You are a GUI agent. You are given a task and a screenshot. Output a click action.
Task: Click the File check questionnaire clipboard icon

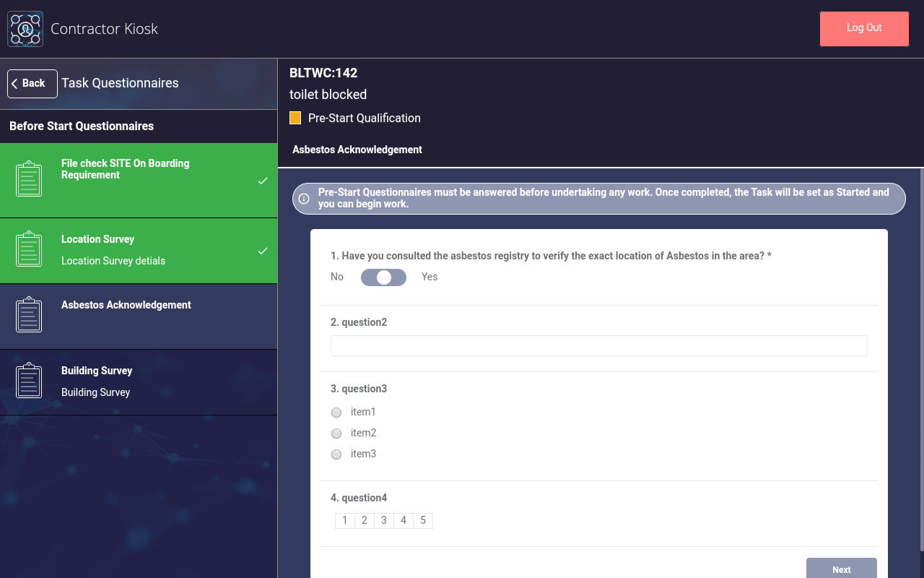[x=29, y=178]
